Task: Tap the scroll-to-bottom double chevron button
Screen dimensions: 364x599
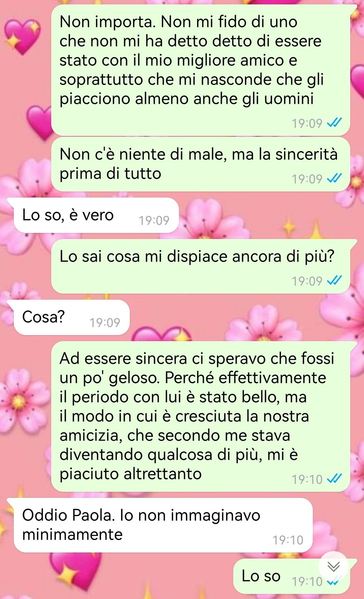Action: [333, 566]
